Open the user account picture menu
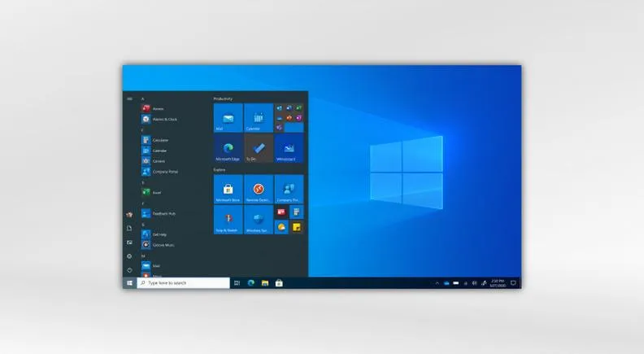This screenshot has height=354, width=644. click(x=129, y=214)
